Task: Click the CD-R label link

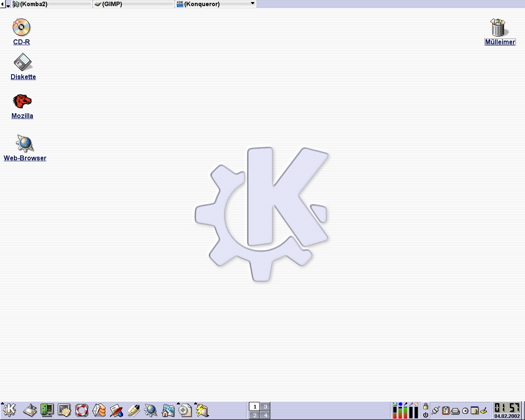Action: (21, 42)
